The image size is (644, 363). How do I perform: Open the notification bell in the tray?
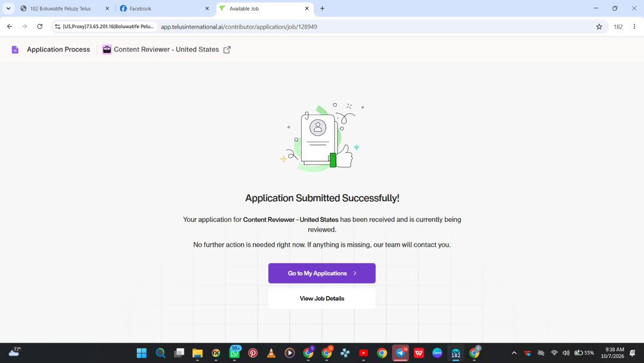click(x=633, y=353)
